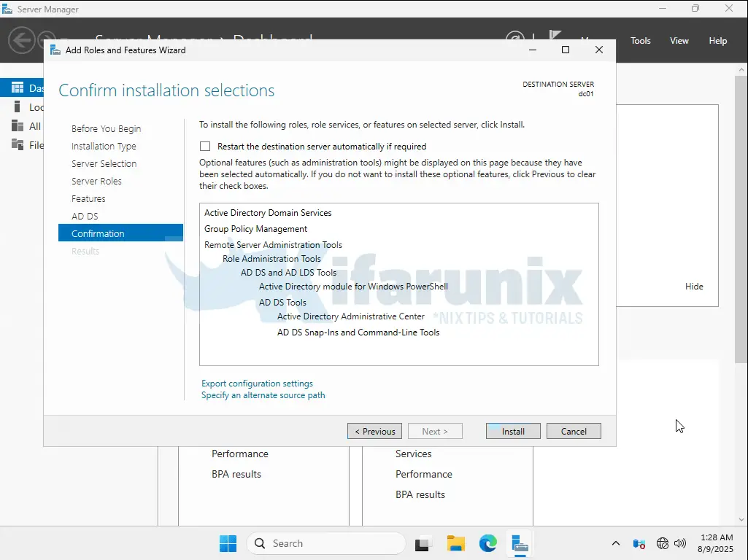
Task: Show hidden tray icons chevron
Action: pos(616,543)
